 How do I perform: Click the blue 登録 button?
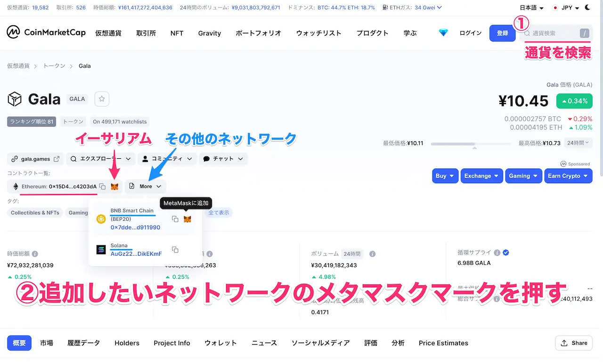tap(503, 33)
